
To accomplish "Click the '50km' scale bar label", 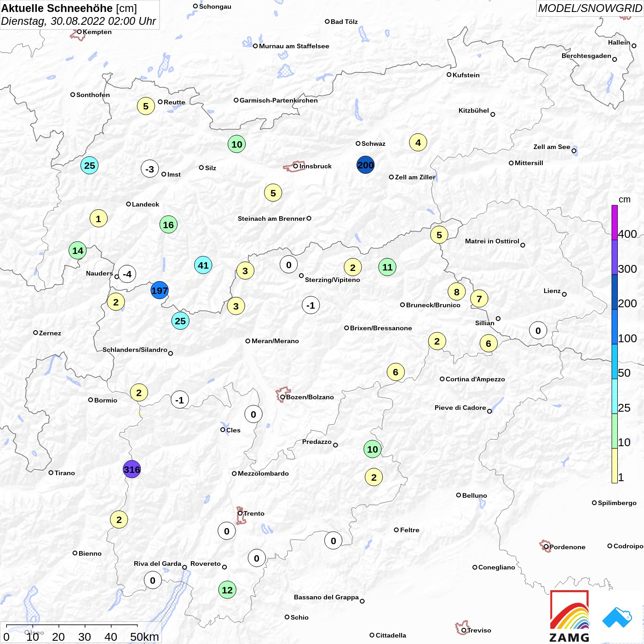I will point(144,637).
